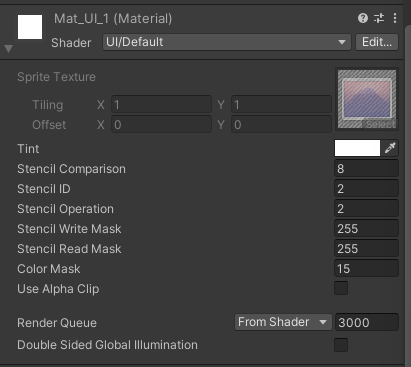Click the Offset label
Viewport: 411px width, 367px height.
(x=49, y=125)
